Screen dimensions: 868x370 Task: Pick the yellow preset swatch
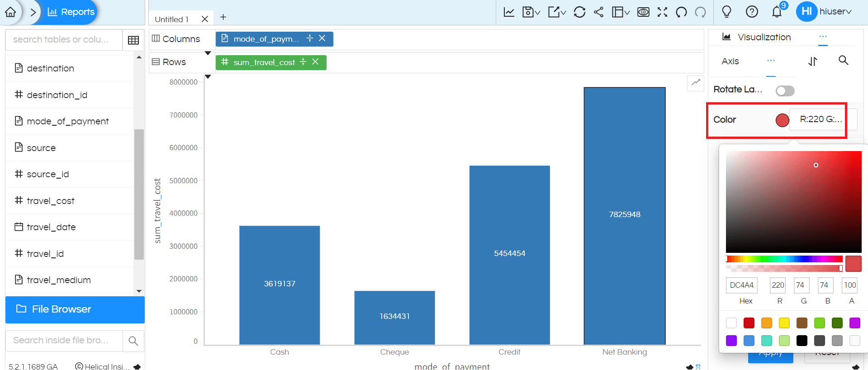click(784, 323)
